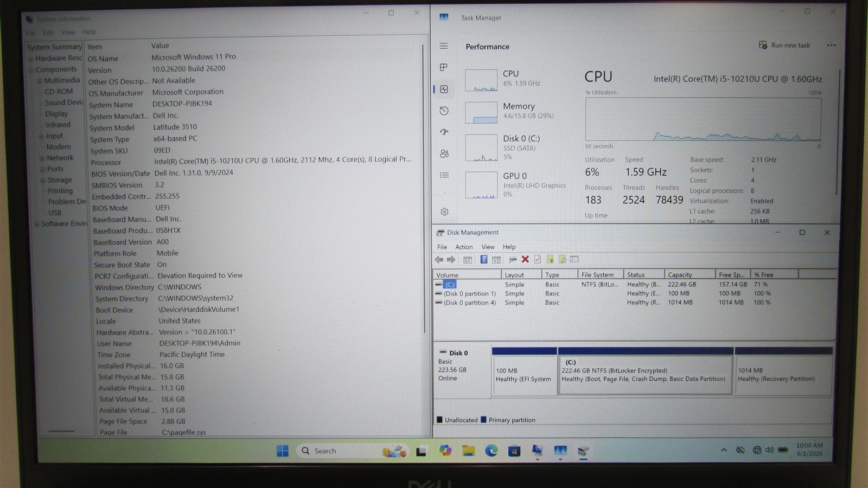Viewport: 868px width, 488px height.
Task: Click Run new task button
Action: click(x=784, y=45)
